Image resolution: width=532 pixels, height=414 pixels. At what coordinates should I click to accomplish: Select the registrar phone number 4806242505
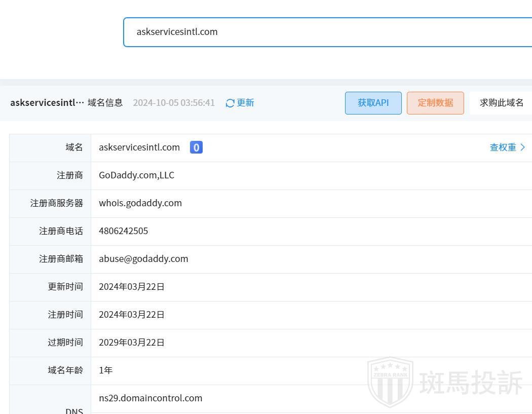[x=124, y=231]
